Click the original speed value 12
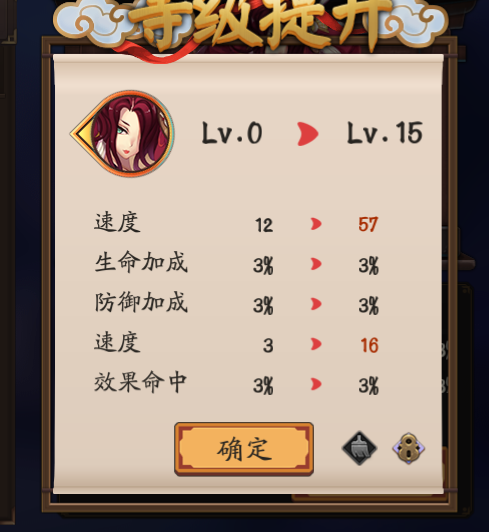 (264, 225)
